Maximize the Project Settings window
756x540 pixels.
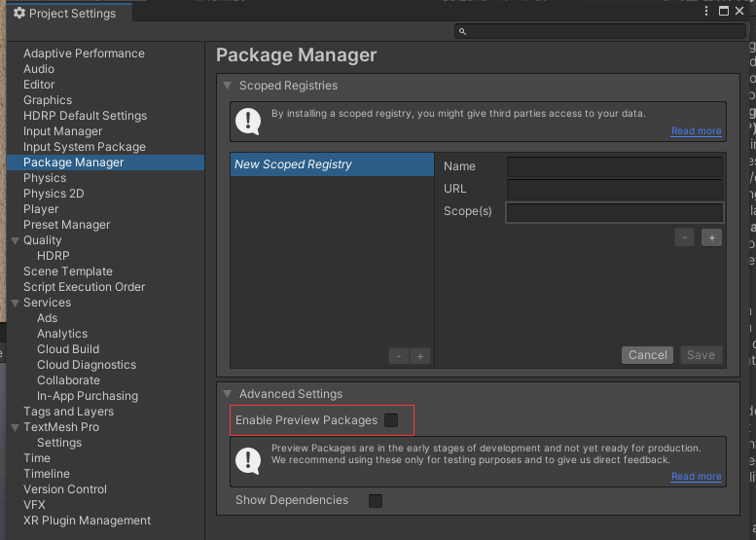(x=724, y=11)
